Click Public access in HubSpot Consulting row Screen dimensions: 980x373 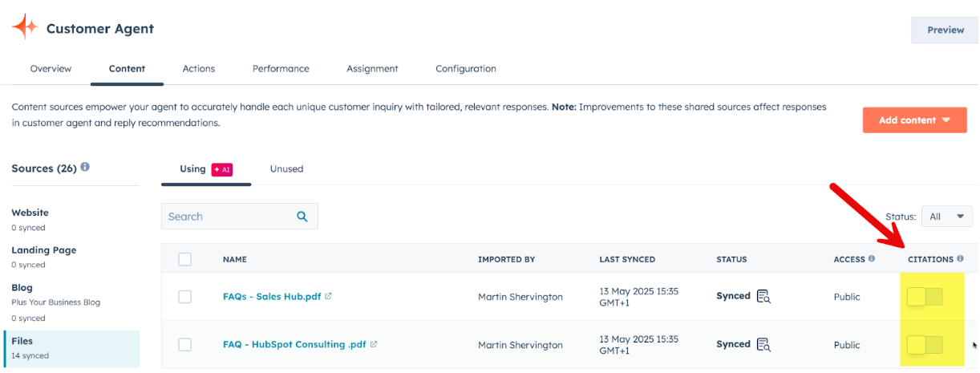pos(847,345)
